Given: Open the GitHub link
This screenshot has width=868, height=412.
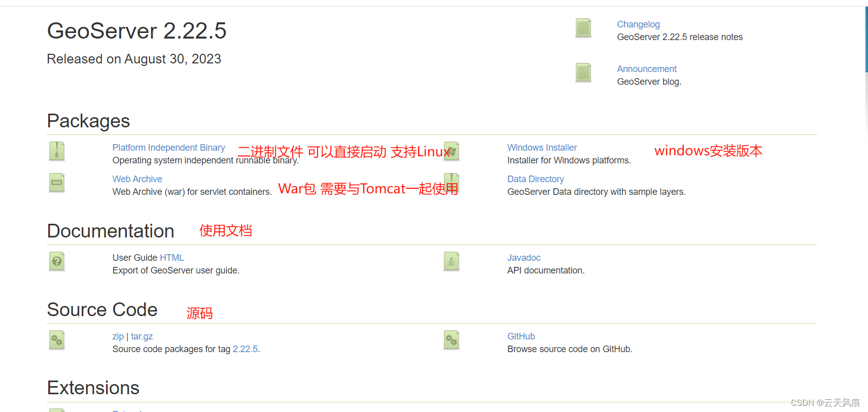Looking at the screenshot, I should [x=521, y=336].
